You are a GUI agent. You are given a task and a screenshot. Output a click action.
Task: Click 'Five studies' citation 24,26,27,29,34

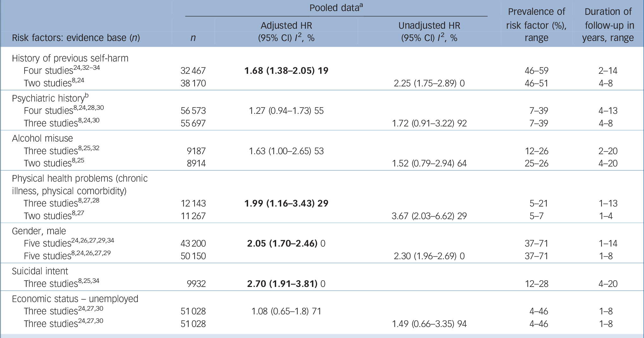(x=93, y=241)
